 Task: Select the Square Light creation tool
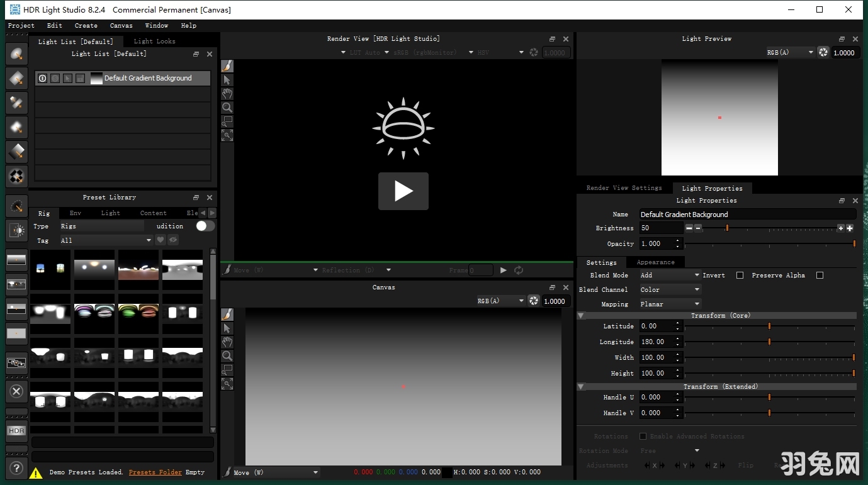pyautogui.click(x=16, y=78)
